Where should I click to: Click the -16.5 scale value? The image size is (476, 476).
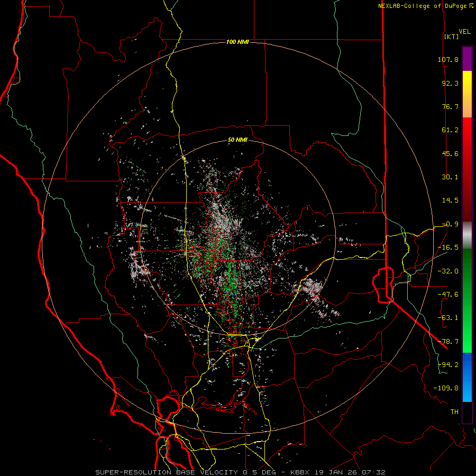click(x=448, y=248)
